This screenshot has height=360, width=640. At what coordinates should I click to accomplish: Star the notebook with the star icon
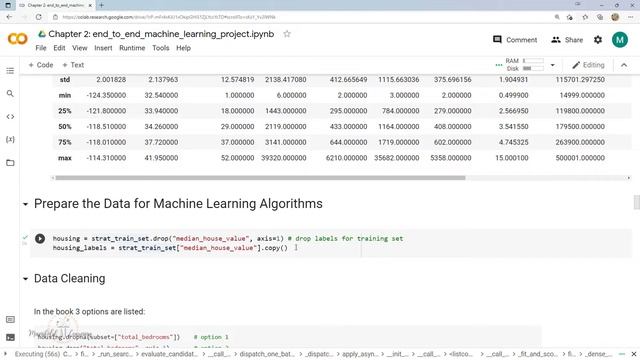click(287, 34)
